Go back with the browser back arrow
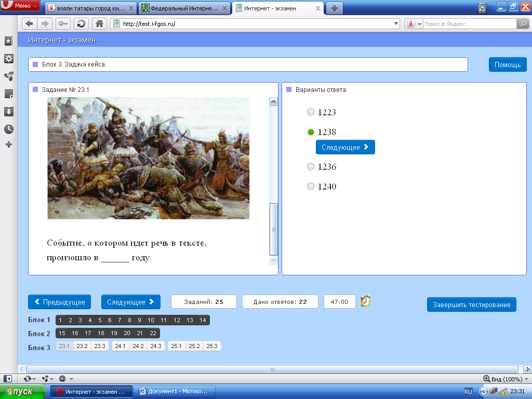Screen dimensions: 532x399 30,24
